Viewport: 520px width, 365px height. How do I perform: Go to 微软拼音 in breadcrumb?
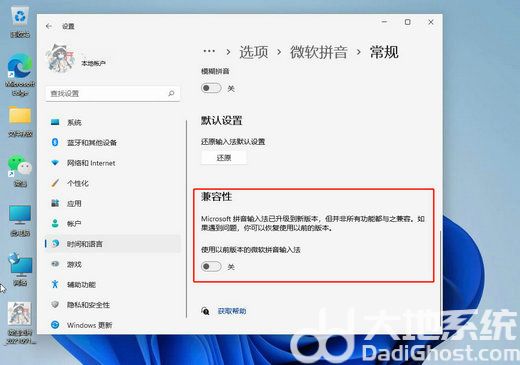(x=318, y=52)
